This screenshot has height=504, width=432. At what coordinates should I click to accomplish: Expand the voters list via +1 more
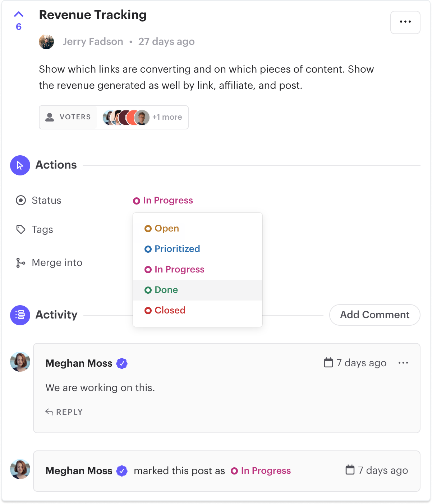click(167, 117)
